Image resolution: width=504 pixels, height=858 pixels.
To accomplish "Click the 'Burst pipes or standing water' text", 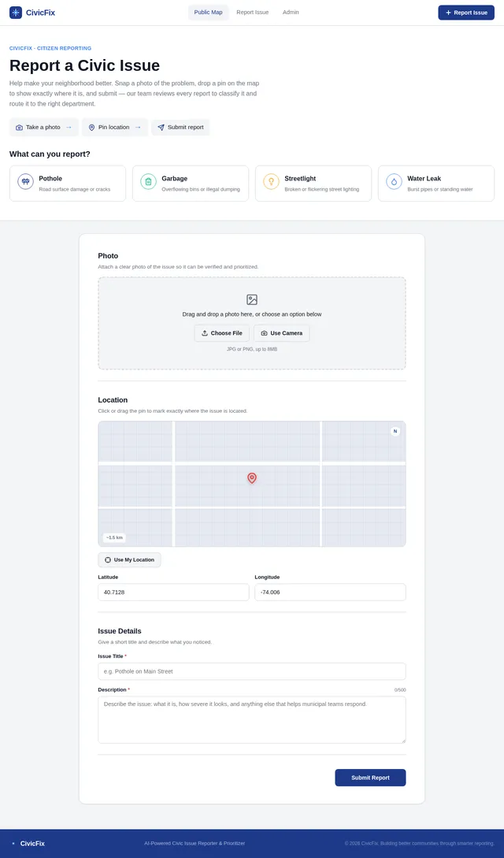I will pos(440,189).
